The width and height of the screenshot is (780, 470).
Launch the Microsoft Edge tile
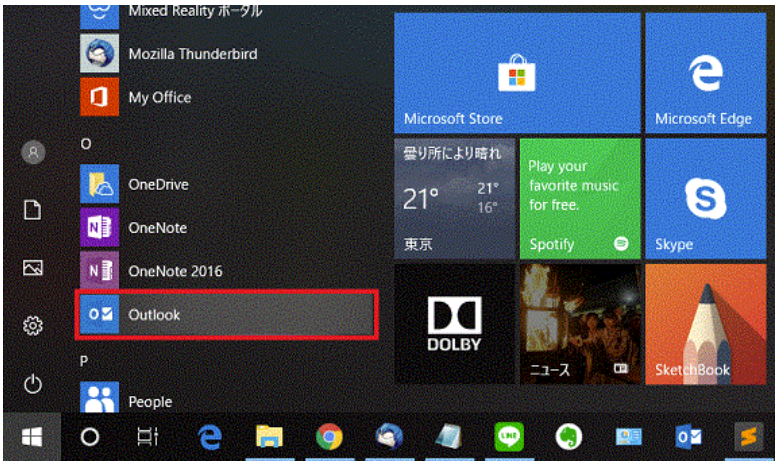click(x=705, y=73)
